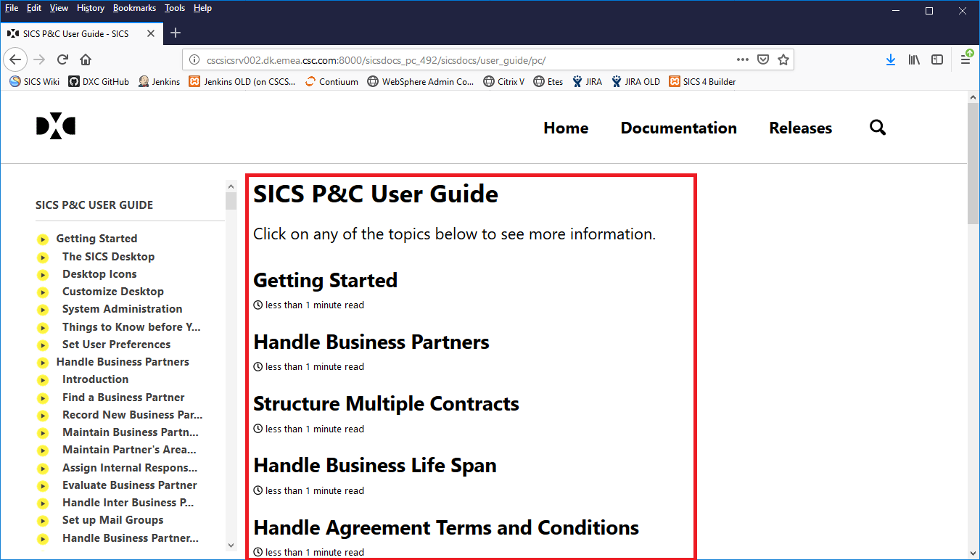This screenshot has width=980, height=560.
Task: Switch to the SICS P&C User Guide tab
Action: (x=75, y=33)
